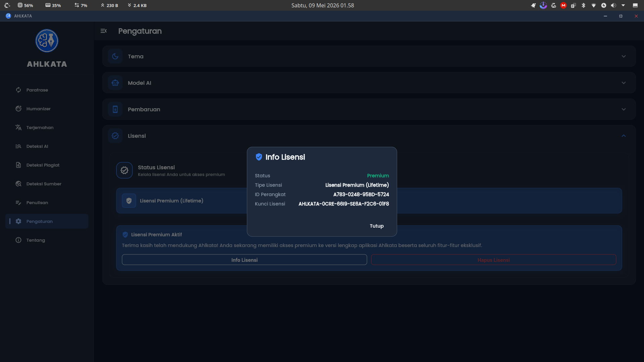
Task: Click shield icon beside Lisensi Premium (Lifetime)
Action: [x=129, y=201]
